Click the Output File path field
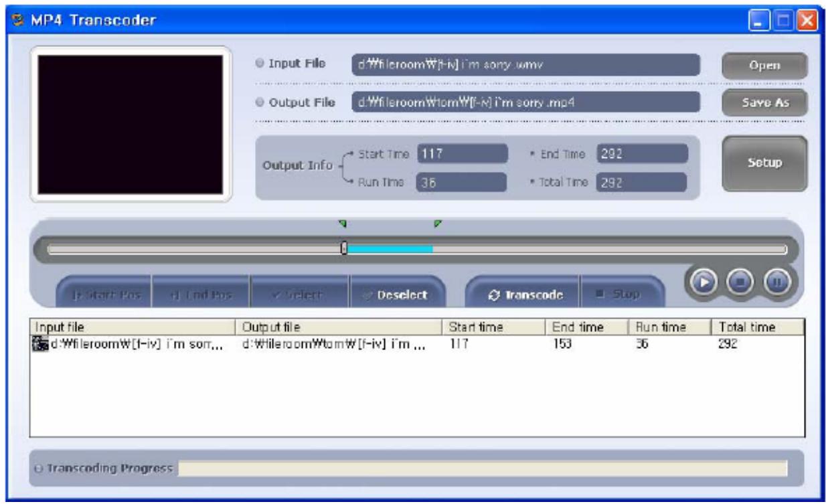Screen dimensions: 826x504 coord(525,102)
